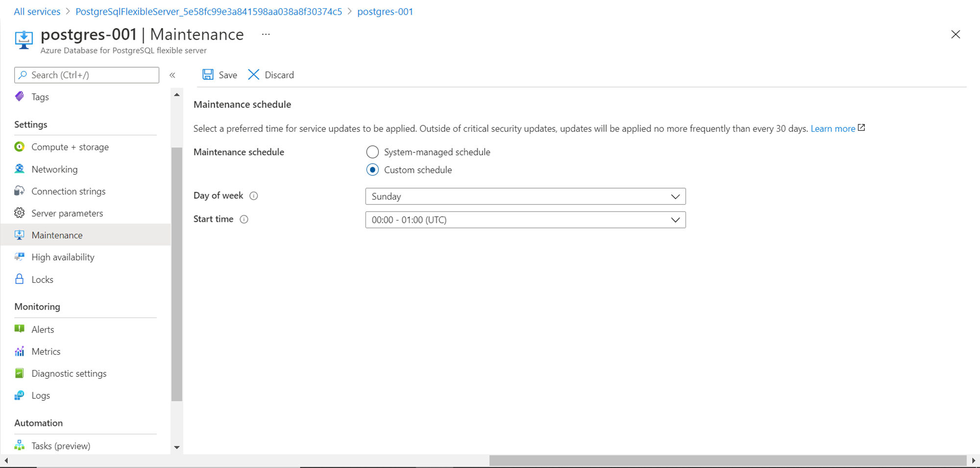Click the Learn more external link icon
This screenshot has width=980, height=468.
click(x=861, y=128)
